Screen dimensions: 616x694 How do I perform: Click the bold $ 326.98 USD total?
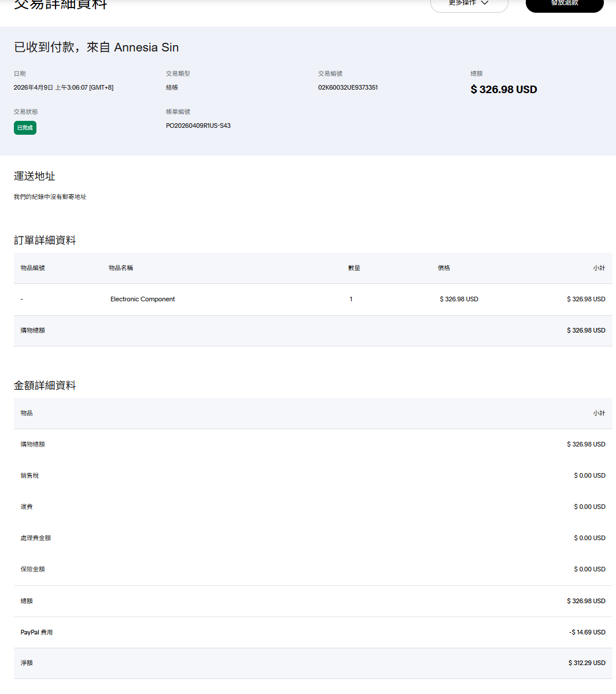(x=503, y=90)
